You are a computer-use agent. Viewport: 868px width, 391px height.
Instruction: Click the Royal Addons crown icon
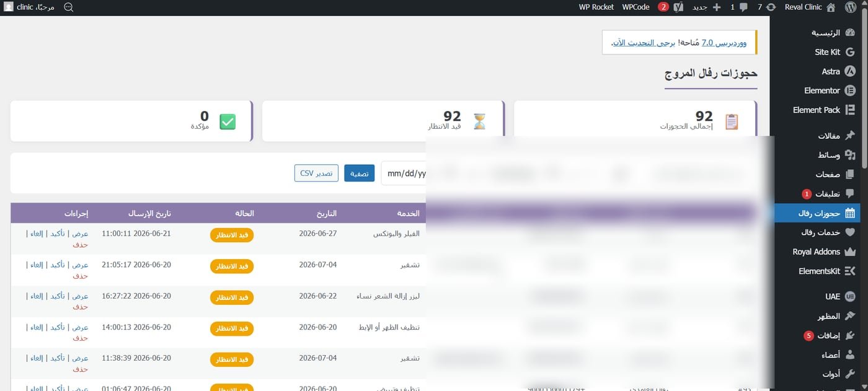tap(850, 252)
